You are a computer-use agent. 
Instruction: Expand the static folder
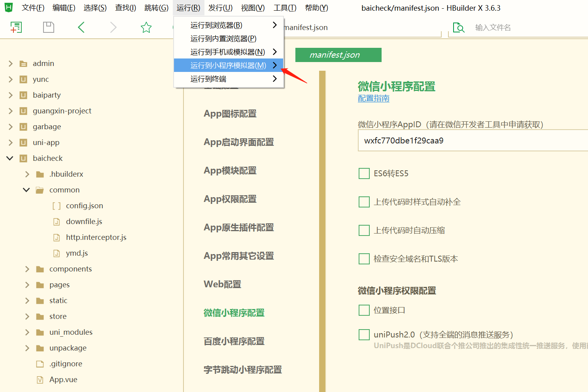(x=27, y=301)
